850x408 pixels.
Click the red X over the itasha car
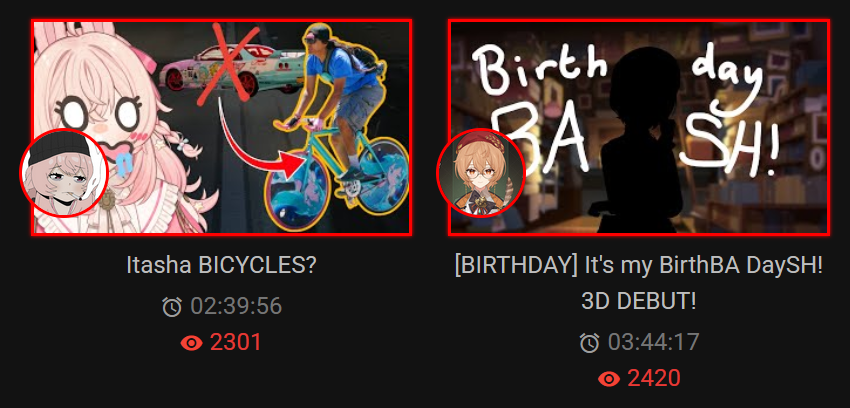pyautogui.click(x=225, y=63)
